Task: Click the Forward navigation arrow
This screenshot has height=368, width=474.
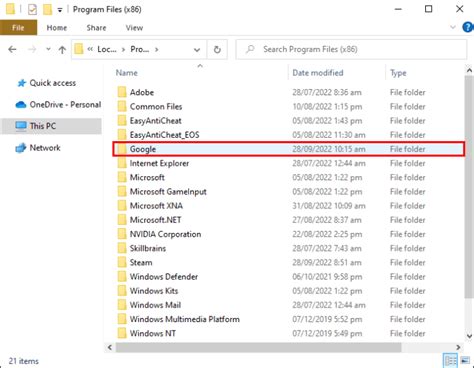Action: [32, 50]
